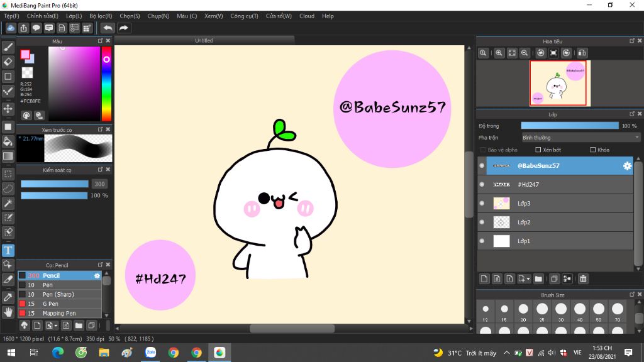Add a new layer folder
Screen dimensions: 644x362
538,279
